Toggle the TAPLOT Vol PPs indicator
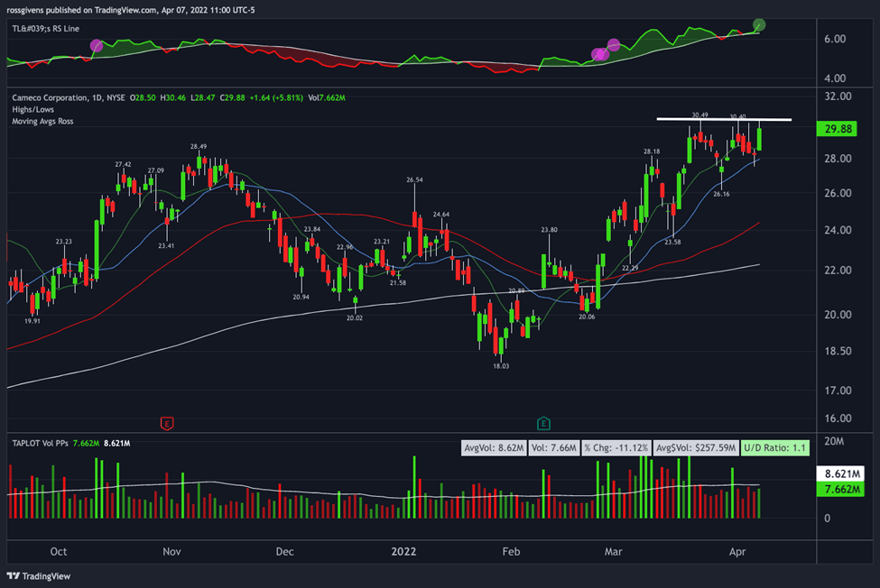 [42, 444]
